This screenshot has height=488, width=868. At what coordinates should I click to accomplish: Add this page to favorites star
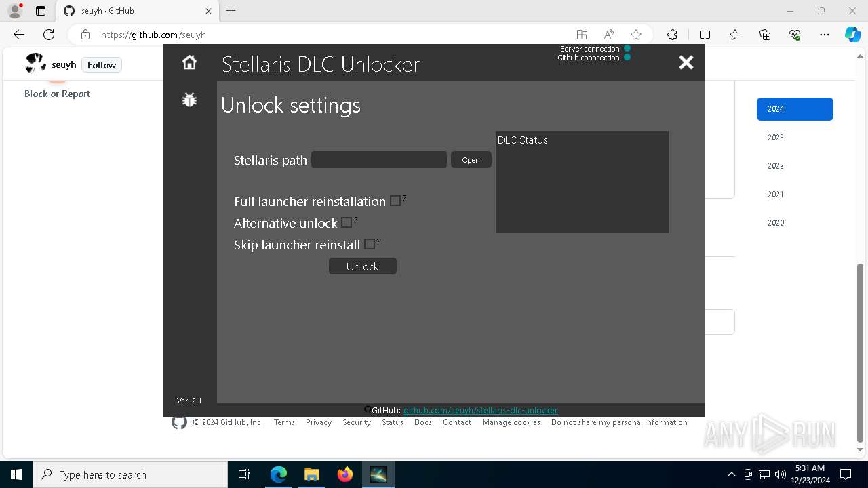(636, 35)
